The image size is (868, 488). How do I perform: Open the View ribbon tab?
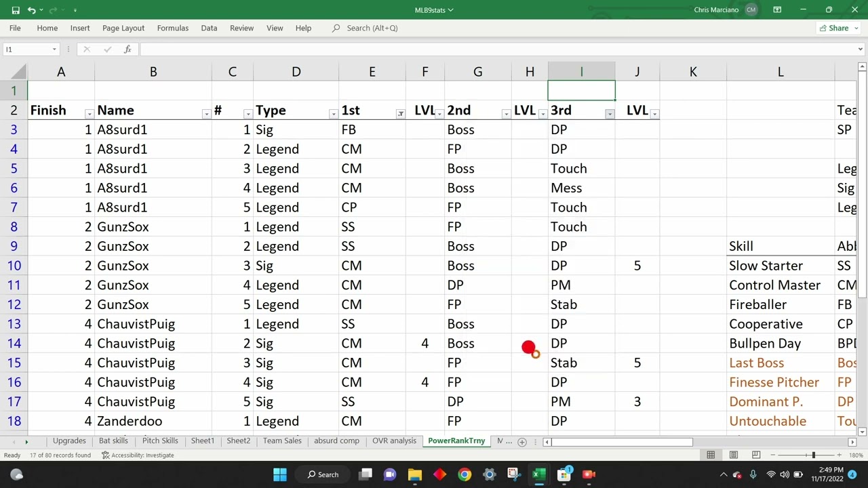coord(275,28)
